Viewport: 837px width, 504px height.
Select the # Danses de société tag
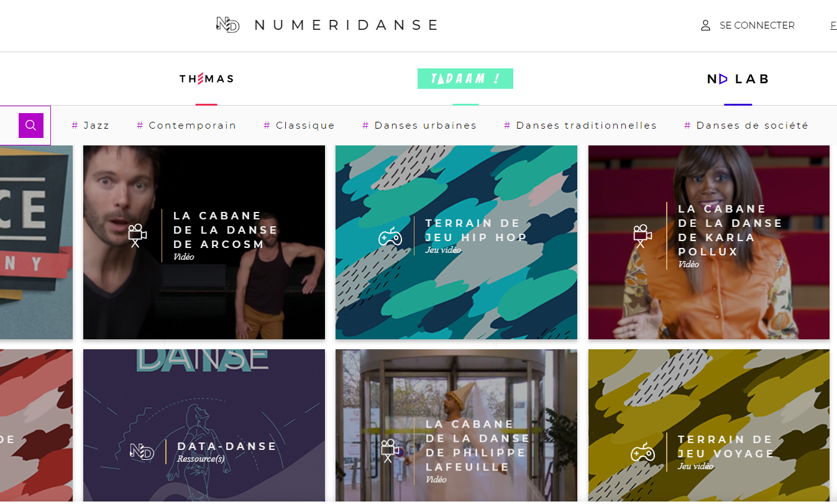point(746,126)
